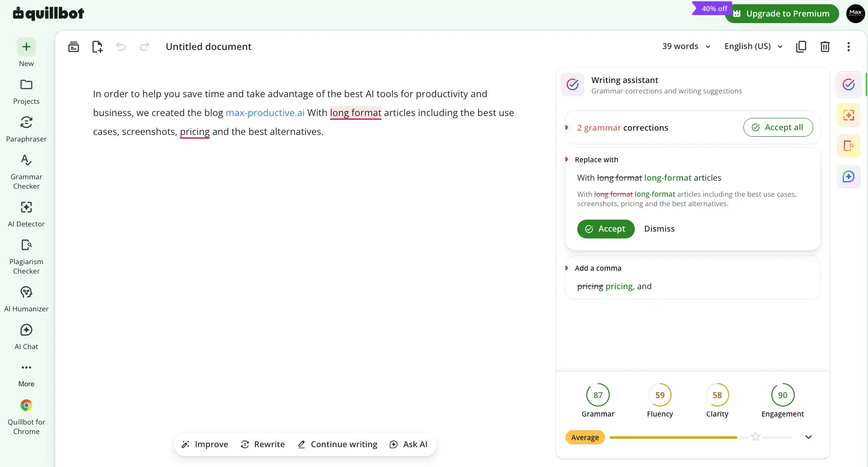Show More tools in sidebar
868x467 pixels.
click(26, 375)
